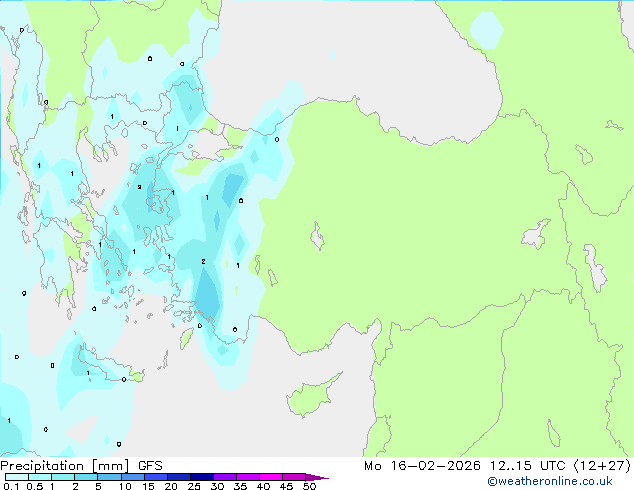Click the '12..15 UTC' time text
Screen dimensions: 634x490
(527, 466)
